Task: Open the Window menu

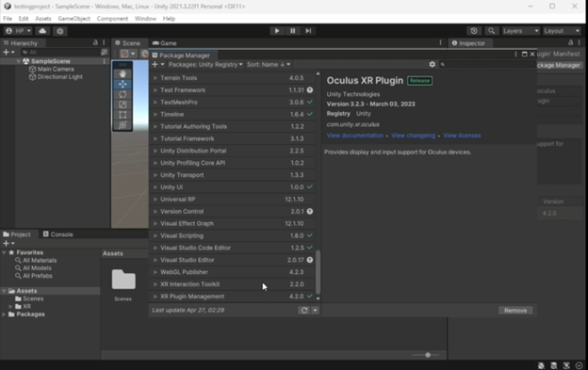Action: click(x=145, y=18)
